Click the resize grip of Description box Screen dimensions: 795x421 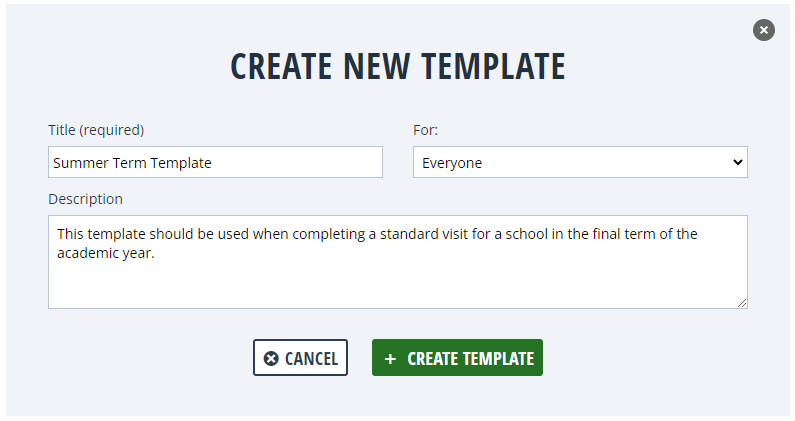pos(742,303)
